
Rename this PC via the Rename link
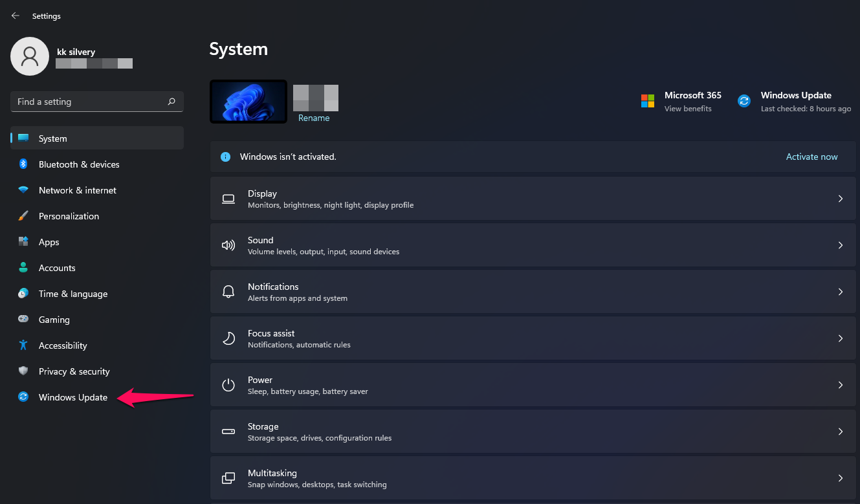coord(314,118)
